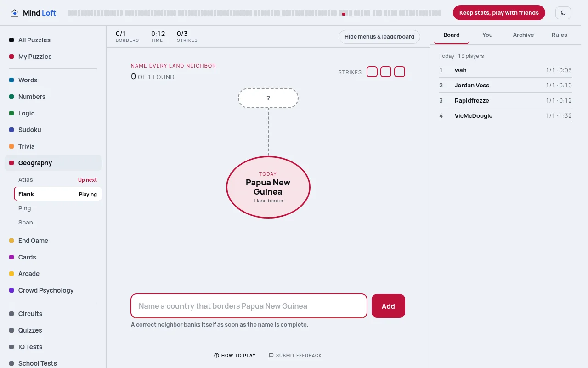Viewport: 588px width, 368px height.
Task: Select the Flank game in sidebar
Action: click(x=57, y=194)
